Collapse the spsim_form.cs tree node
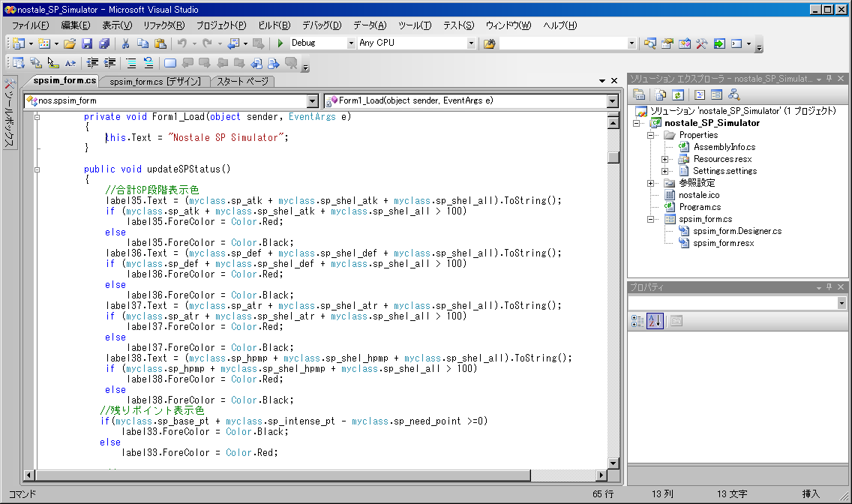 click(651, 219)
